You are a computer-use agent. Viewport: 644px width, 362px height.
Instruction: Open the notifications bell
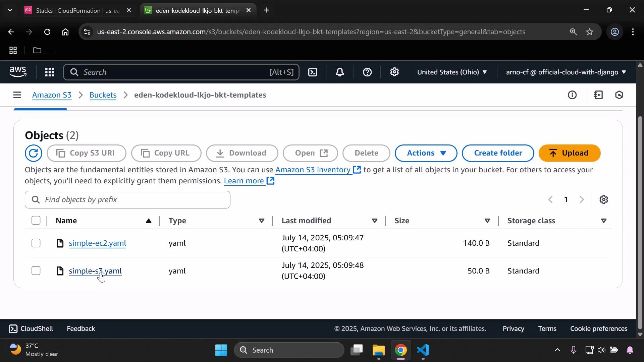(340, 72)
